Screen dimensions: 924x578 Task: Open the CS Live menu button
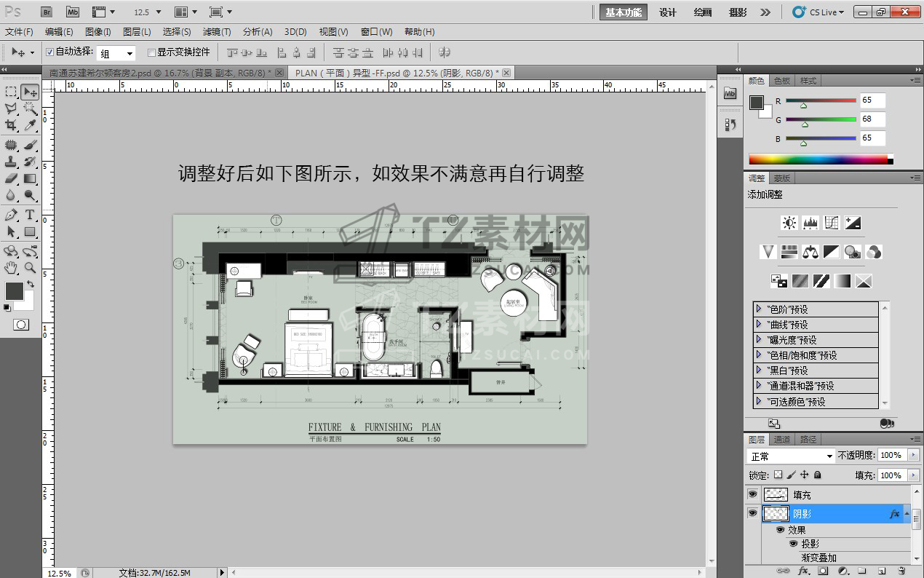(819, 12)
